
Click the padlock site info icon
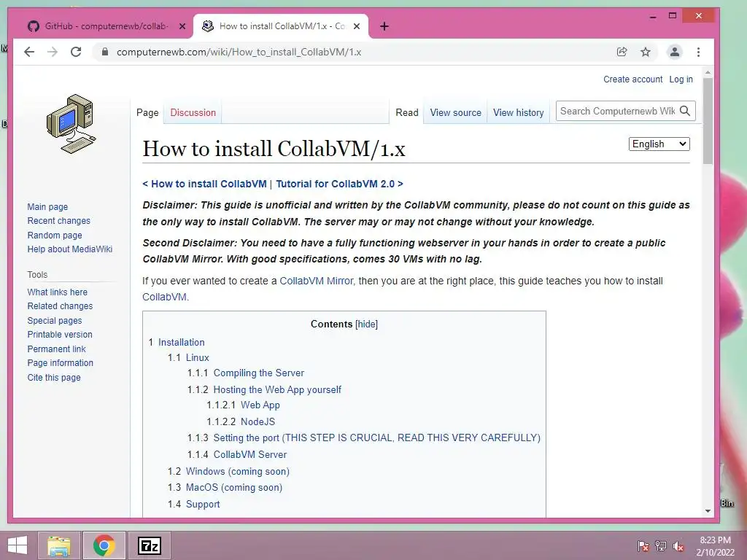105,52
